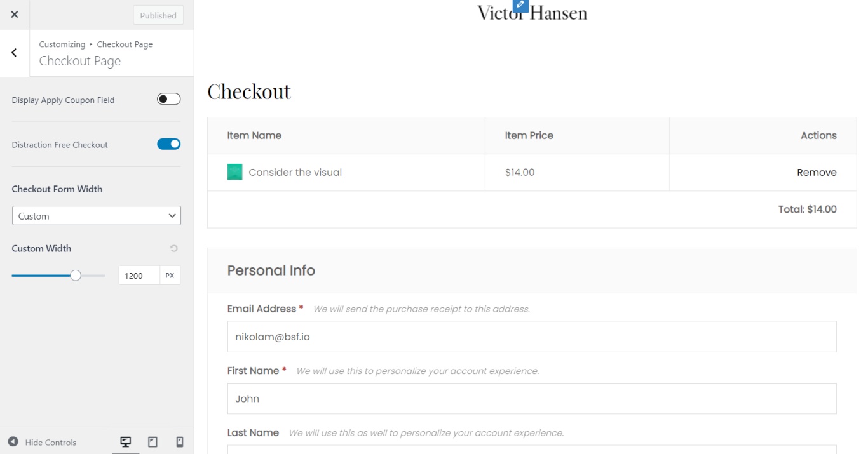868x454 pixels.
Task: Switch to mobile preview mode
Action: (x=179, y=441)
